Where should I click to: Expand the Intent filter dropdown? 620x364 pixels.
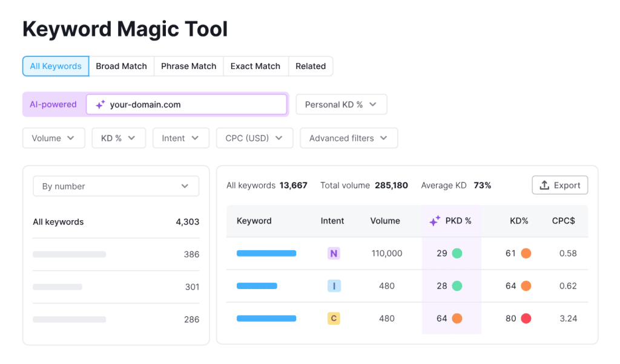click(180, 138)
